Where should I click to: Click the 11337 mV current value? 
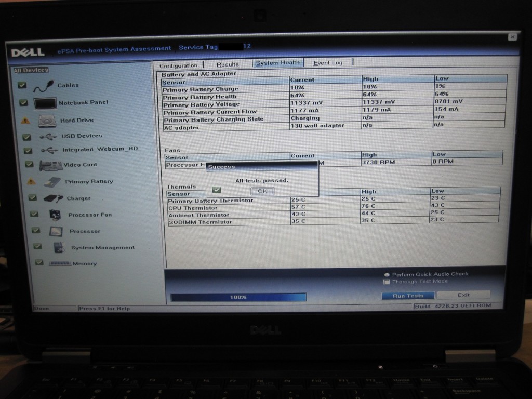click(307, 103)
